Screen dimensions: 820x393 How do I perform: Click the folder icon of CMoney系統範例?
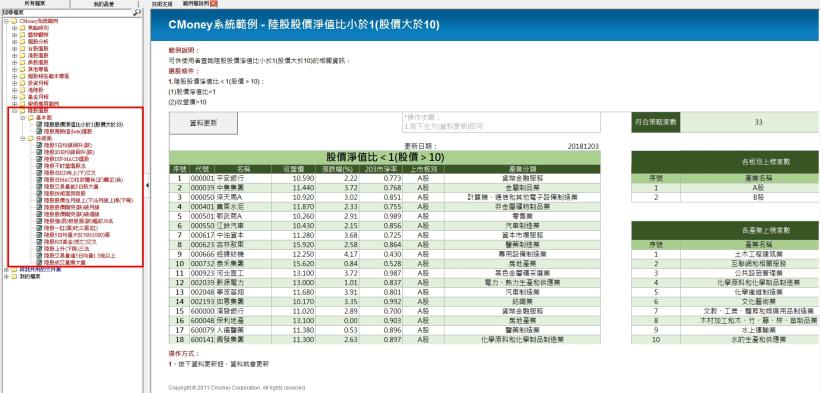14,21
